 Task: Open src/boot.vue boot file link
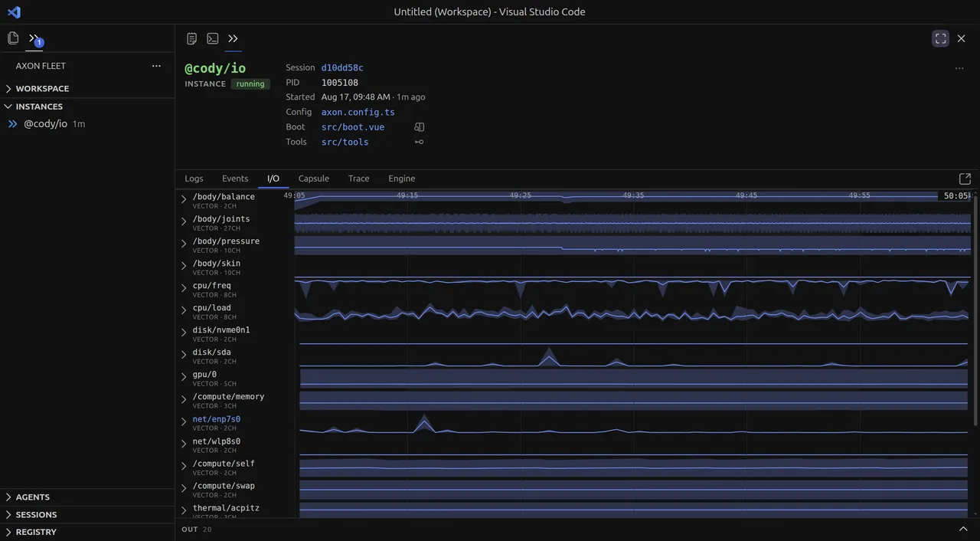[353, 127]
